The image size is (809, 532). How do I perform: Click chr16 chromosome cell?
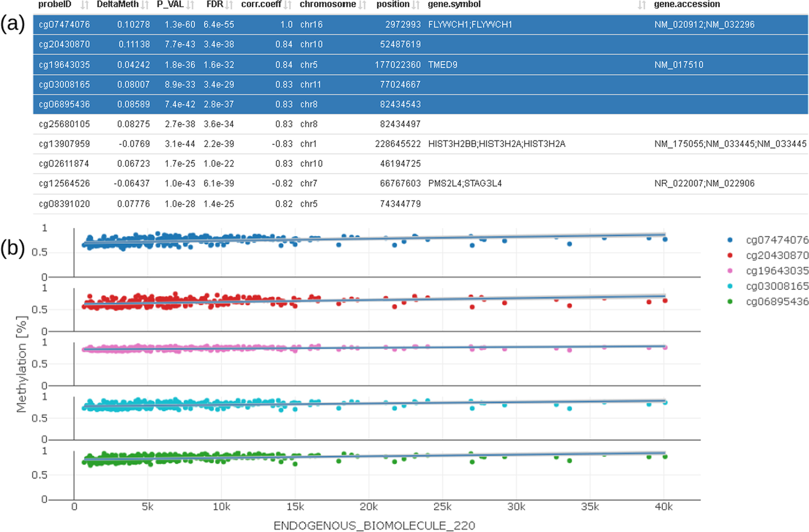311,25
